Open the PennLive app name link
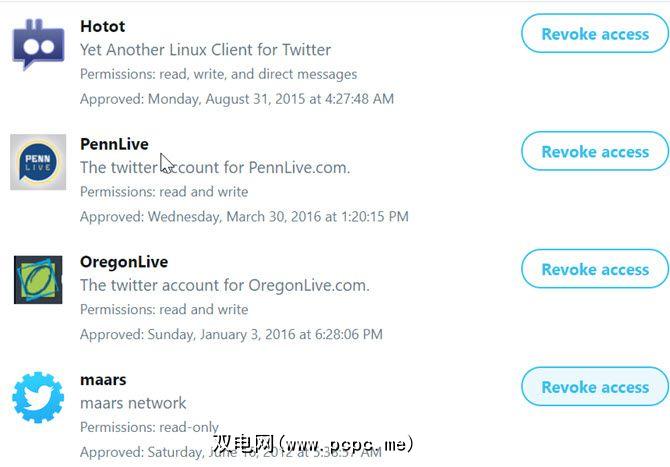 point(114,144)
